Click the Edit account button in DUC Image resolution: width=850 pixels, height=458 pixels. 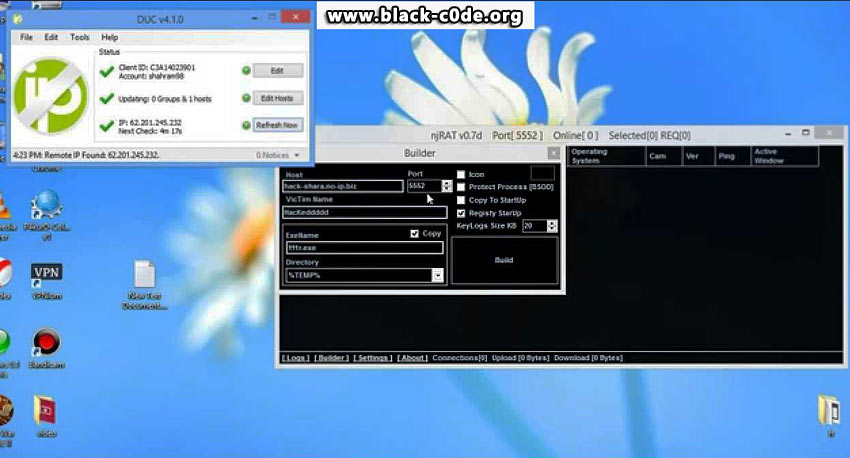(x=278, y=70)
